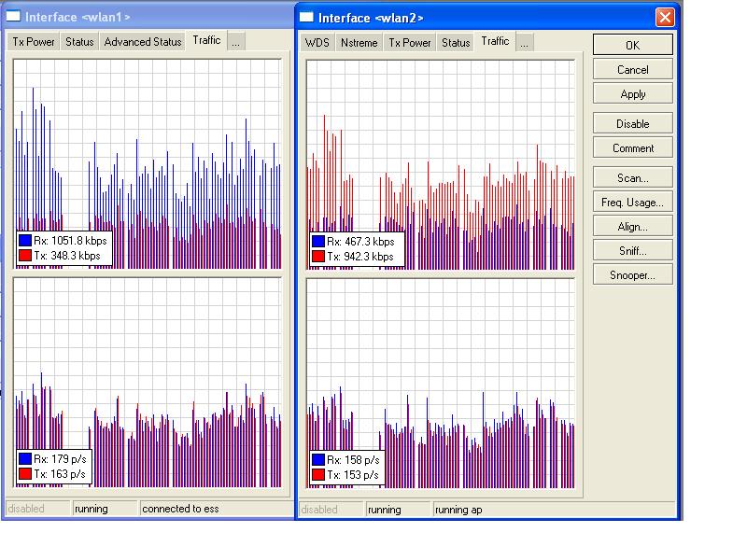Click the 'Rx: 1051.8 kbps' value in wlan1
This screenshot has width=747, height=560.
pos(71,241)
